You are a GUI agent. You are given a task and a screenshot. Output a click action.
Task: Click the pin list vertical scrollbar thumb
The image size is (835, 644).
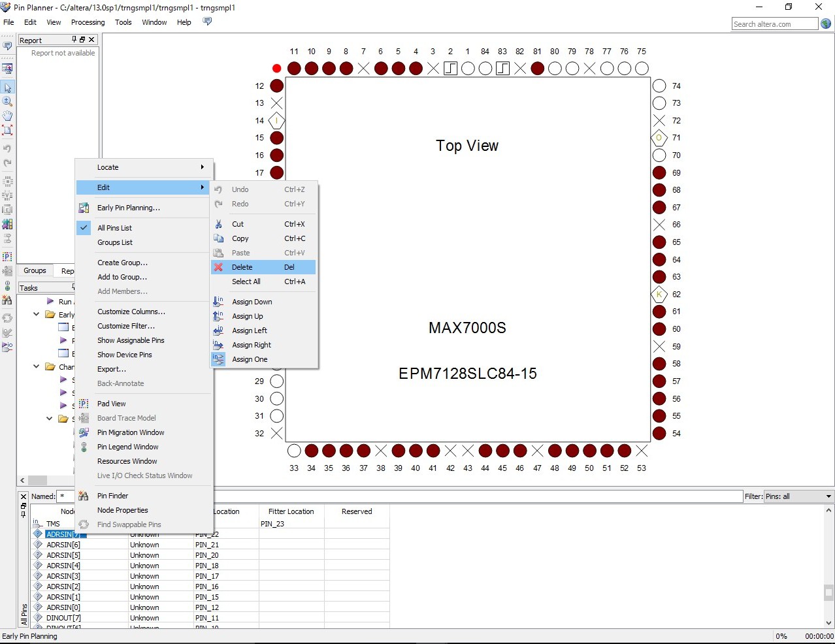[828, 592]
